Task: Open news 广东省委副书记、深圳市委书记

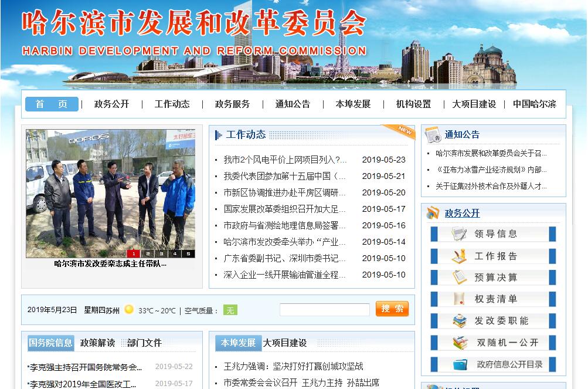Action: (285, 258)
